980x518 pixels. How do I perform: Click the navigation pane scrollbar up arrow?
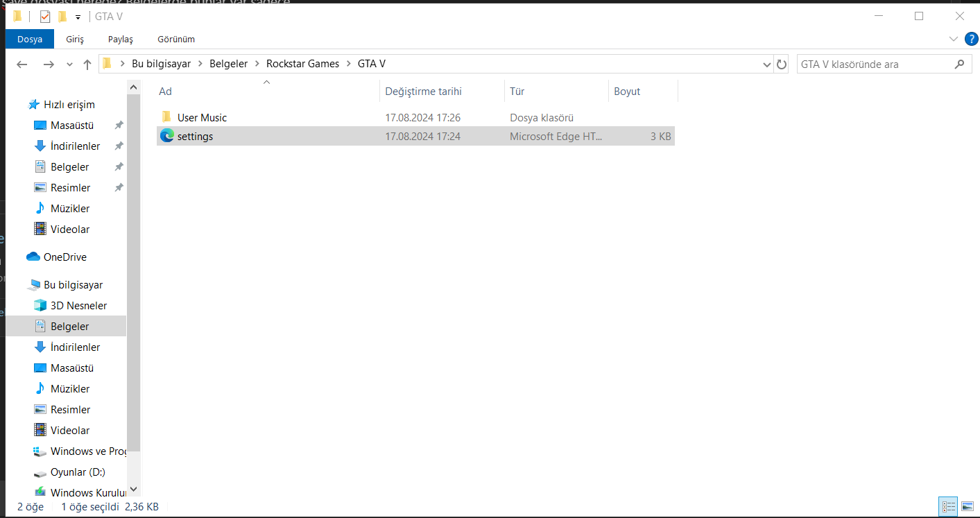[x=134, y=87]
